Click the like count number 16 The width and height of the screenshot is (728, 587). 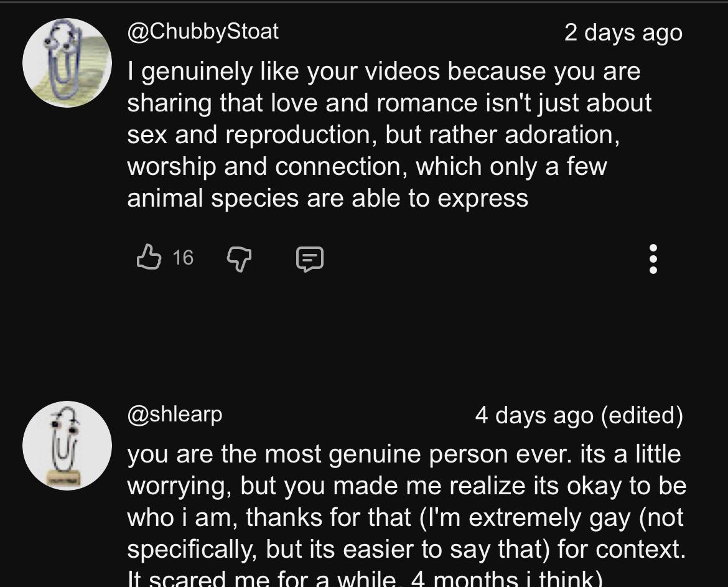183,258
